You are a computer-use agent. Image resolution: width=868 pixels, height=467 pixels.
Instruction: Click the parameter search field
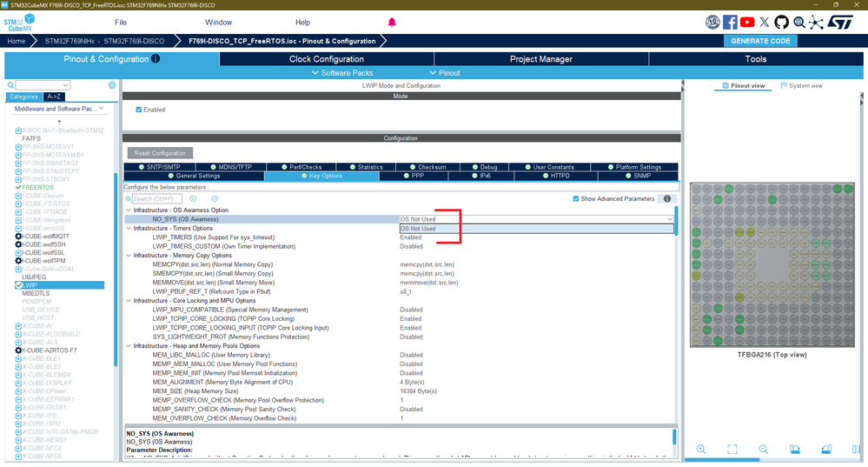(x=156, y=199)
